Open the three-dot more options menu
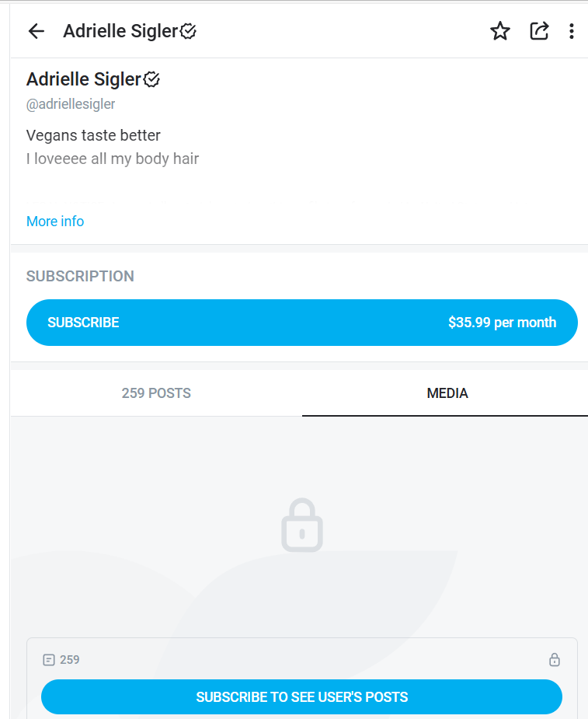Screen dimensions: 588x719 pos(572,31)
